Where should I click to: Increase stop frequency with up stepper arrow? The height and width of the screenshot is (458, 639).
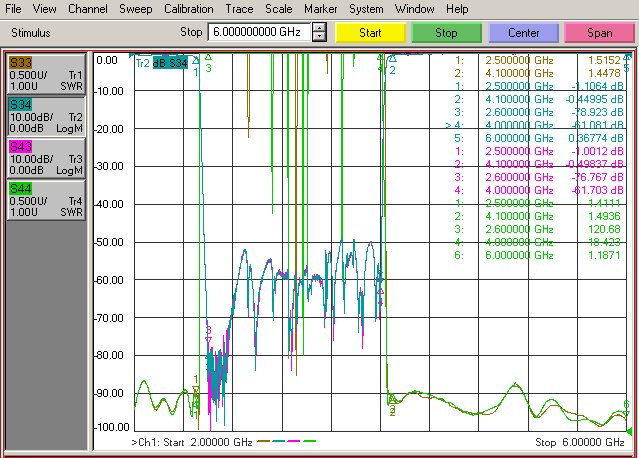coord(319,28)
